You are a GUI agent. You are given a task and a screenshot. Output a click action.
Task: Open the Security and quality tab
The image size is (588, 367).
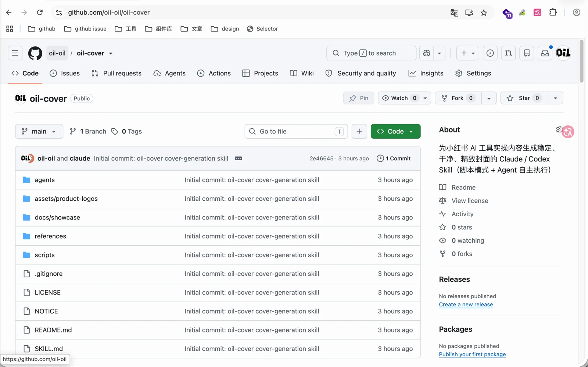(361, 73)
